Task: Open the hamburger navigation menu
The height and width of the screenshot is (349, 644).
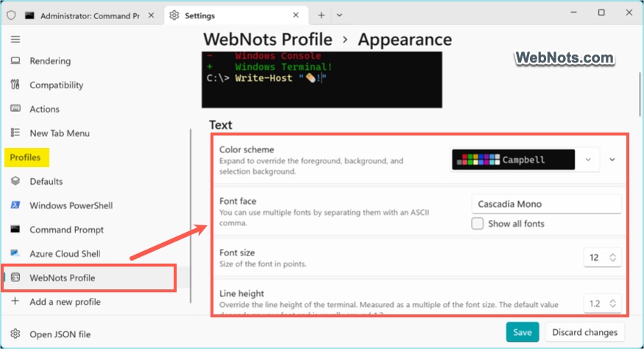Action: [x=15, y=40]
